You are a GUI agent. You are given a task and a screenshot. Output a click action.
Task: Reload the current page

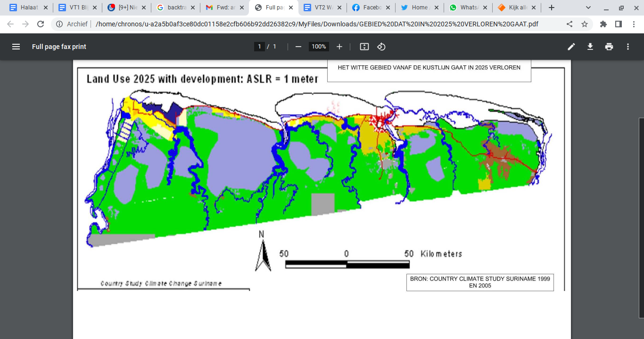41,24
